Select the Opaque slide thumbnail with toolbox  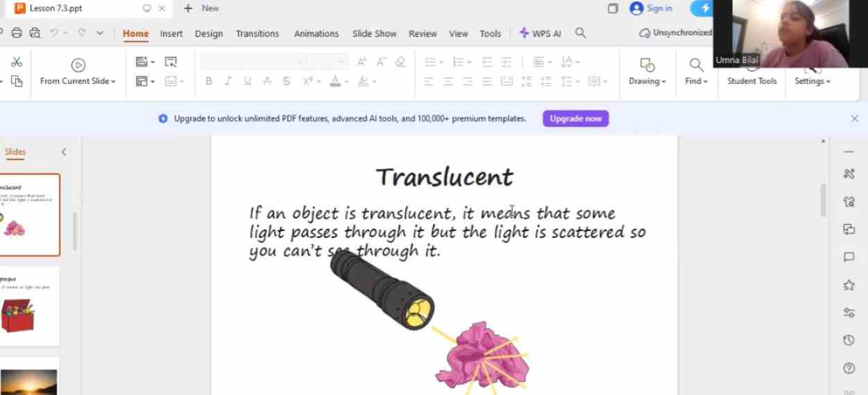[x=29, y=306]
